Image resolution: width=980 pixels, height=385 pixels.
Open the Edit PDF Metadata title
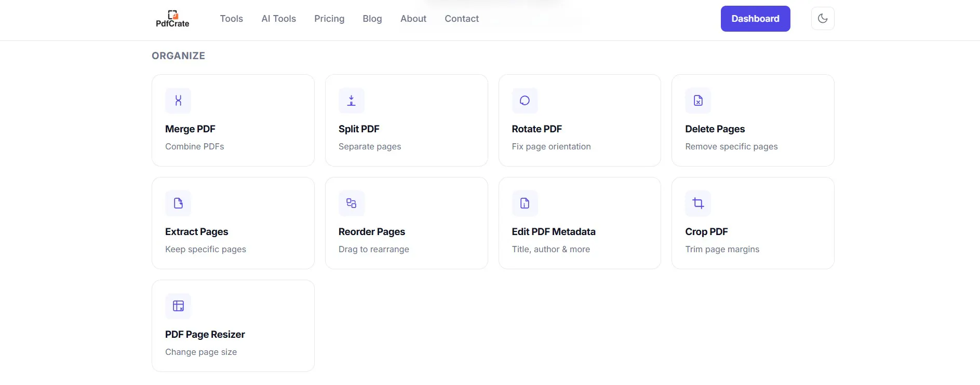(553, 232)
